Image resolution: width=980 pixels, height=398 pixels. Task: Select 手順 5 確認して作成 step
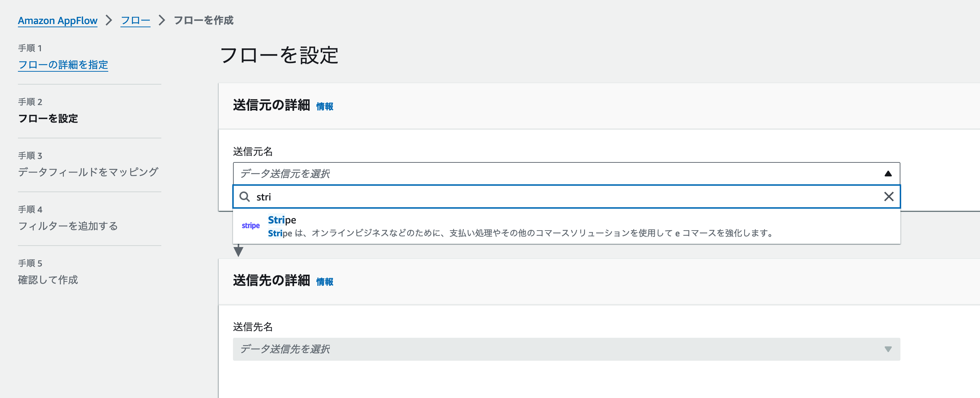click(x=48, y=280)
